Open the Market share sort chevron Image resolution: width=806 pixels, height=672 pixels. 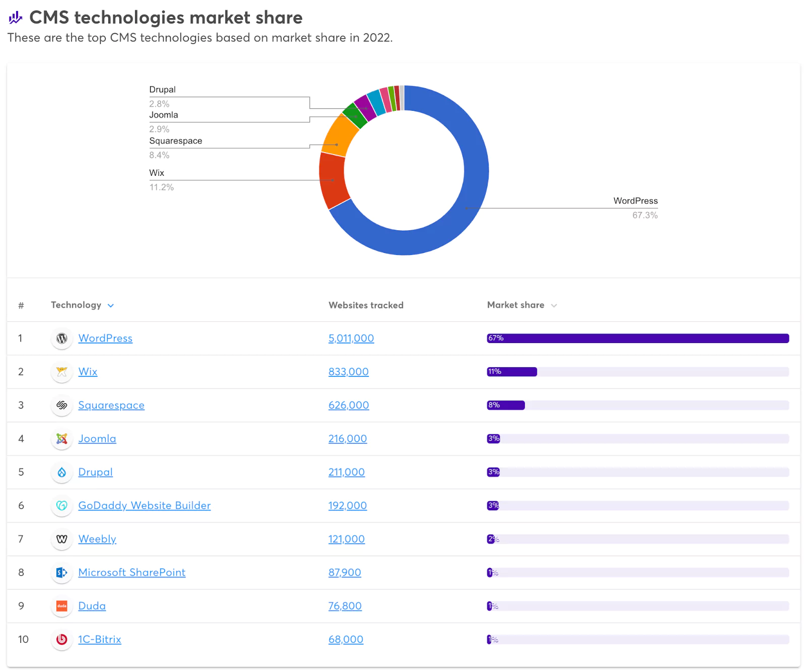click(x=554, y=306)
